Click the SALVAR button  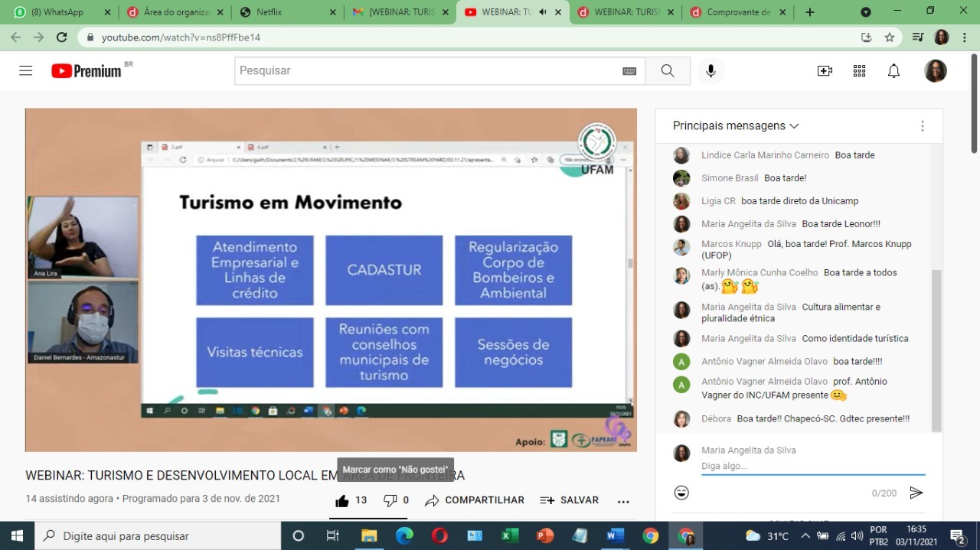point(570,500)
